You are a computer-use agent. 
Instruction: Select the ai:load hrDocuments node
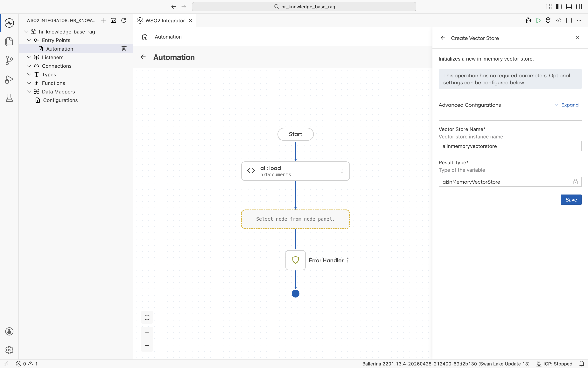[x=295, y=171]
